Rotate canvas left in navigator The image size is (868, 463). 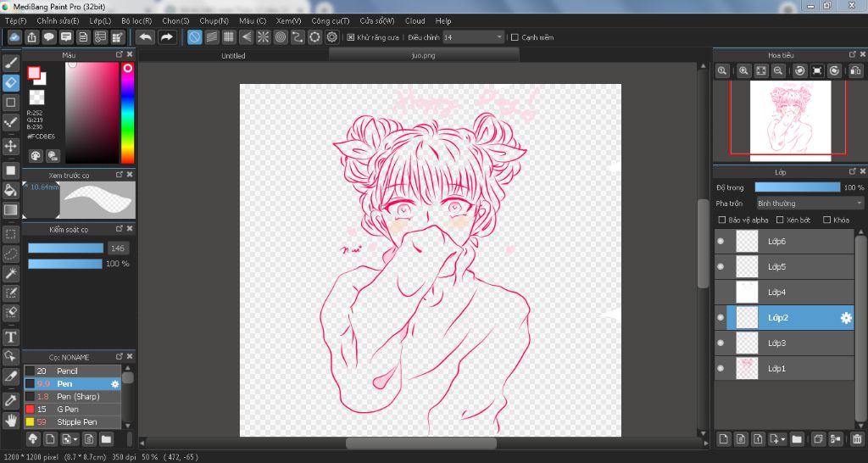tap(800, 70)
